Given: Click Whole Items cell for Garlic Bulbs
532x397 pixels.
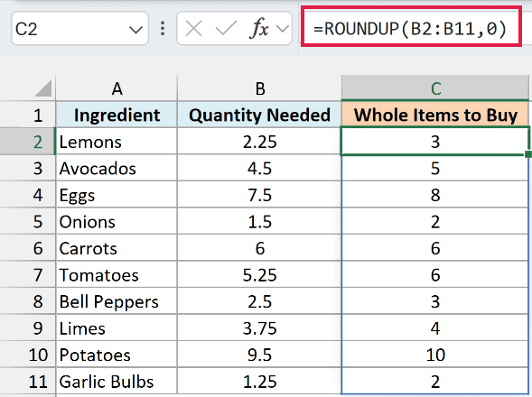Looking at the screenshot, I should click(x=435, y=381).
